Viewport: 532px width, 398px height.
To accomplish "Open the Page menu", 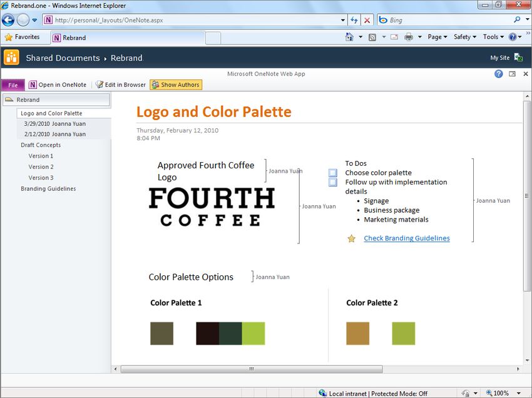I will [x=437, y=37].
